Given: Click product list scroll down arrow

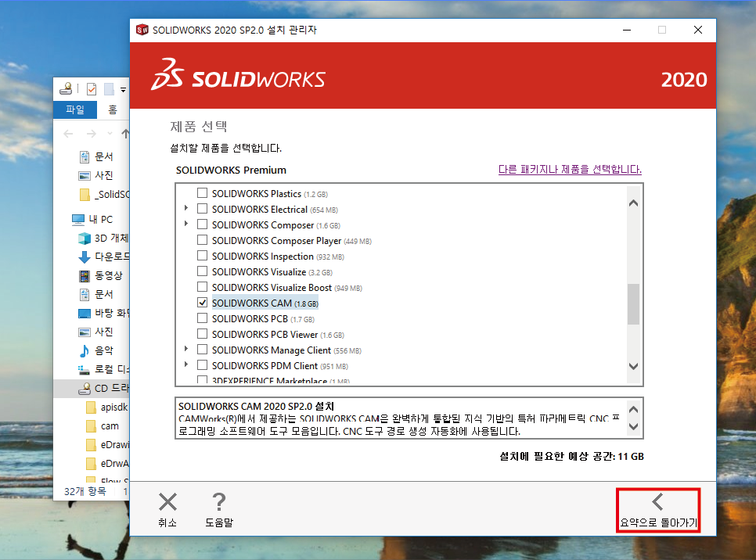Looking at the screenshot, I should (634, 366).
